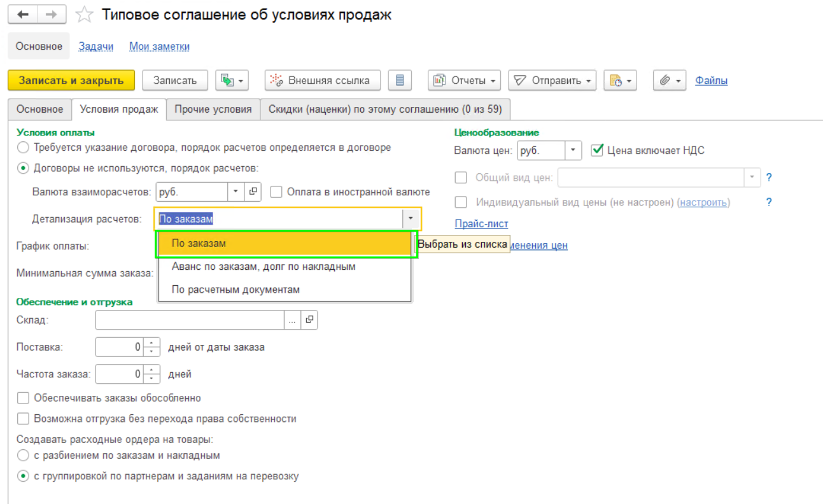Click the warehouse open-record icon
Screen dimensions: 823x504
click(x=309, y=320)
